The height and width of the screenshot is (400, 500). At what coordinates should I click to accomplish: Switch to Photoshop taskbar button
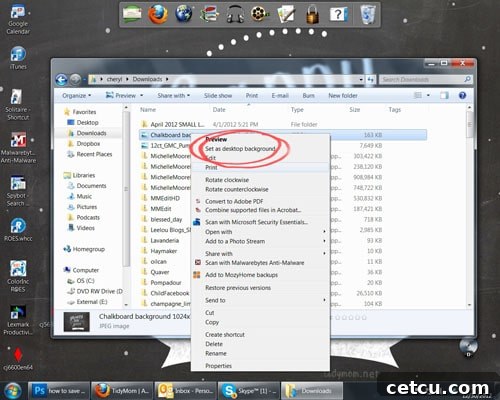(x=59, y=391)
